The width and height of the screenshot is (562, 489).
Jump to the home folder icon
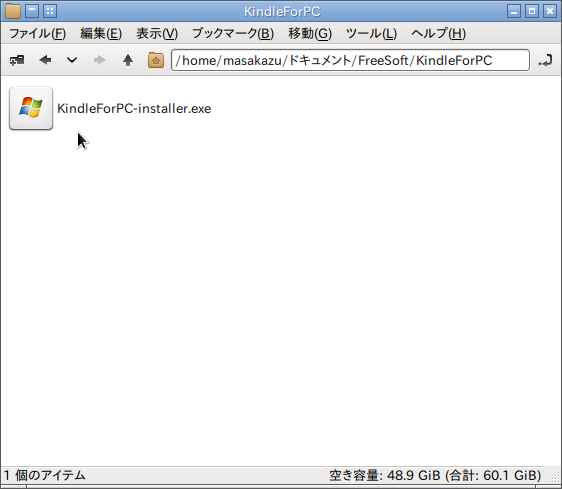coord(156,60)
